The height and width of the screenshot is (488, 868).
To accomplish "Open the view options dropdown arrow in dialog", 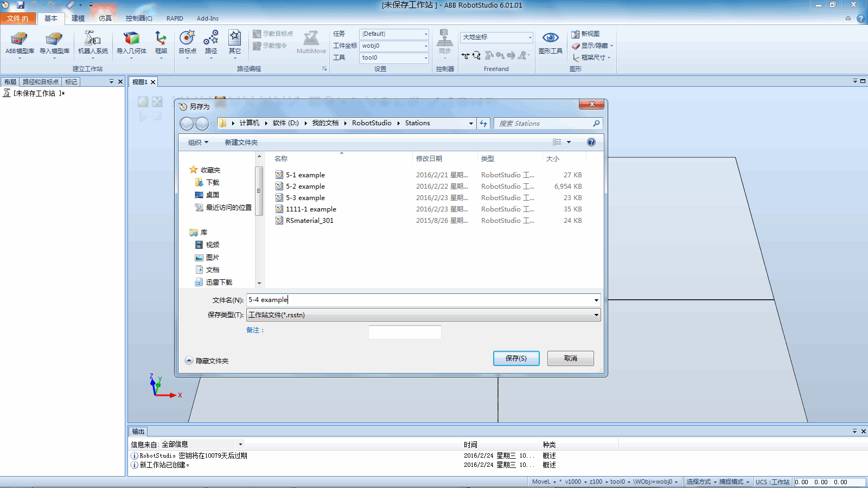I will tap(569, 142).
